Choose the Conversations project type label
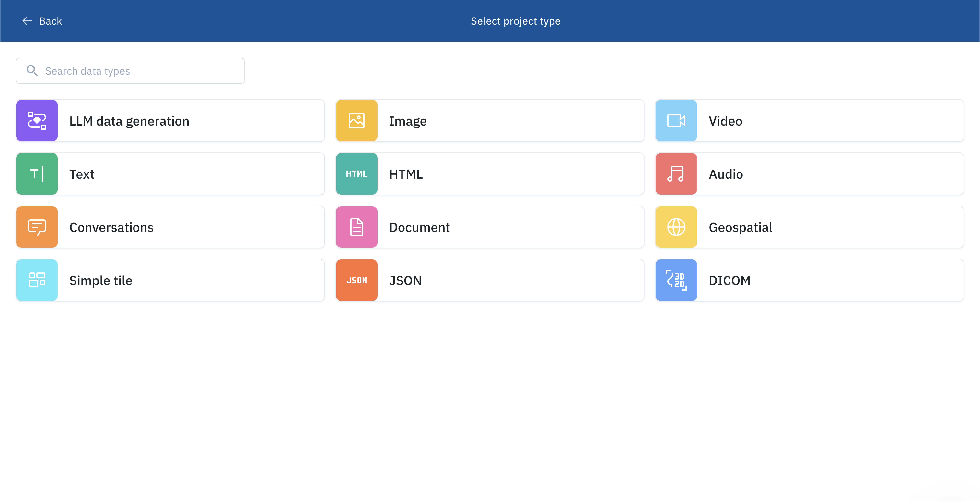This screenshot has height=502, width=980. [x=111, y=227]
